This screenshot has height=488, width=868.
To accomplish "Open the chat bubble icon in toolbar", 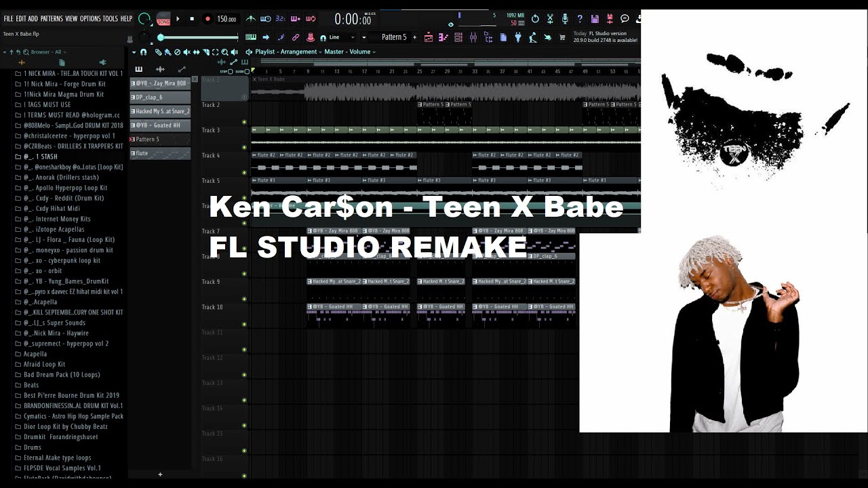I will coord(625,19).
